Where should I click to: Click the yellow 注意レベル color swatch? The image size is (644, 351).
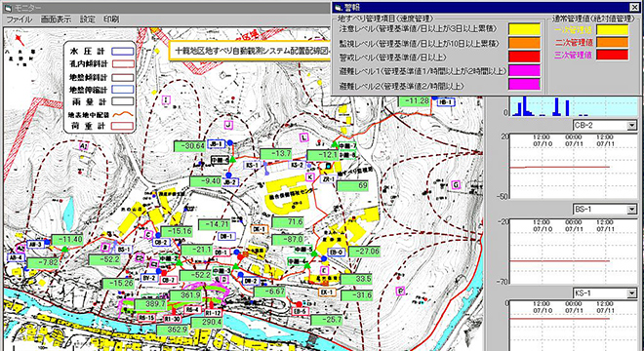[525, 29]
